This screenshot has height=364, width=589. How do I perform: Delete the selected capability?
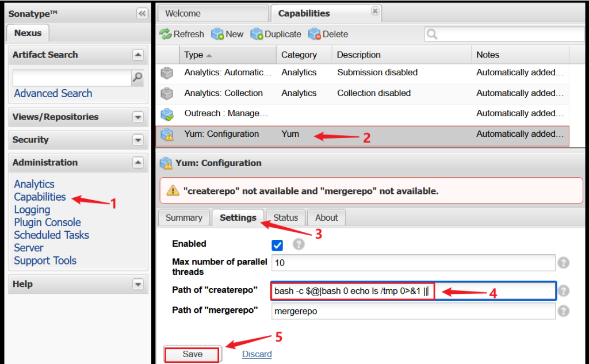point(328,34)
